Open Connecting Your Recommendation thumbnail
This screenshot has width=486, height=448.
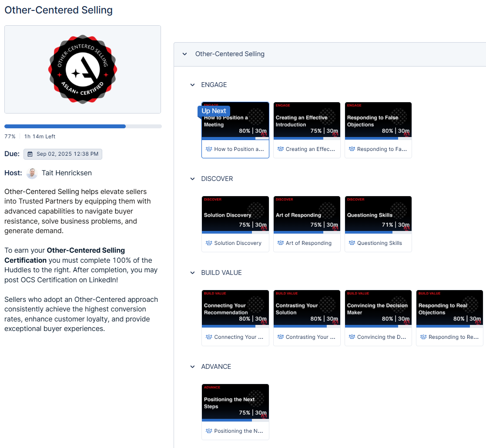(x=235, y=308)
